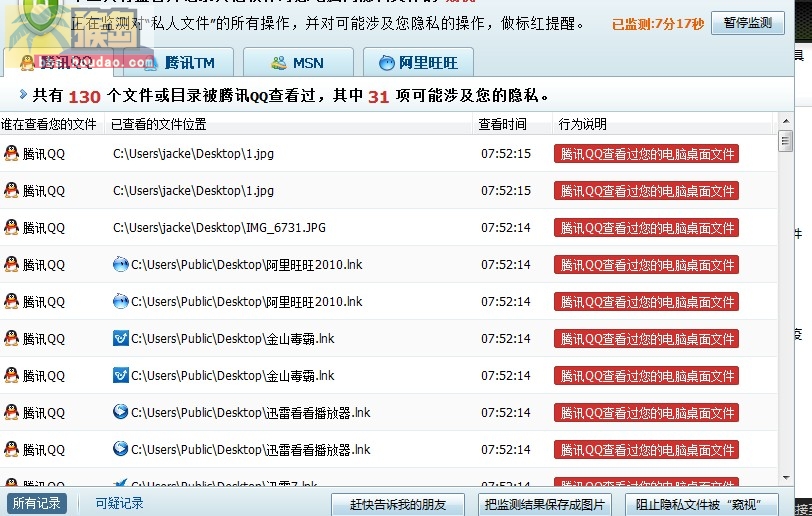Click QQ penguin in first 迅雷看看播放器.lnk row

coord(11,412)
